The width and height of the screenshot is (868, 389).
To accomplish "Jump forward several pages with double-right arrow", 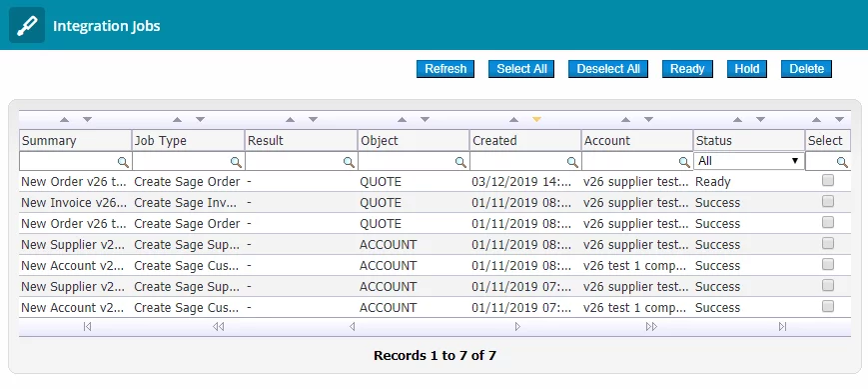I will coord(651,327).
